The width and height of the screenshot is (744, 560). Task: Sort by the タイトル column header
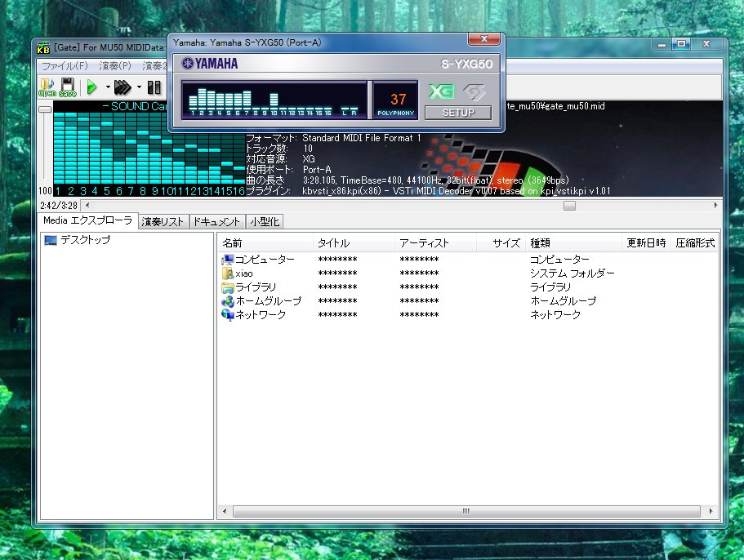pos(354,243)
